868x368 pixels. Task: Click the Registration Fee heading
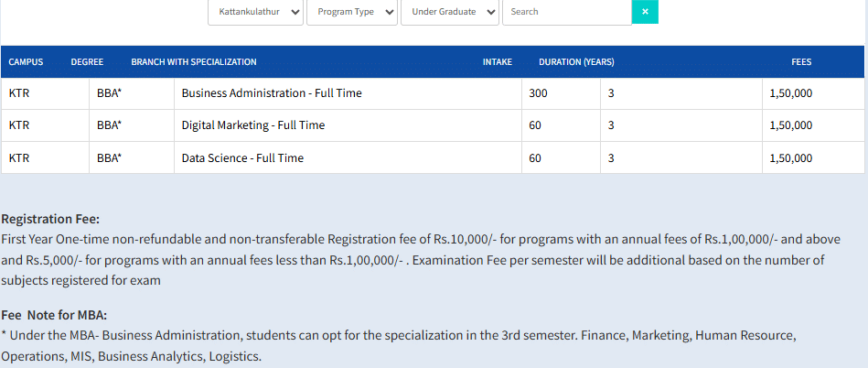[x=51, y=220]
